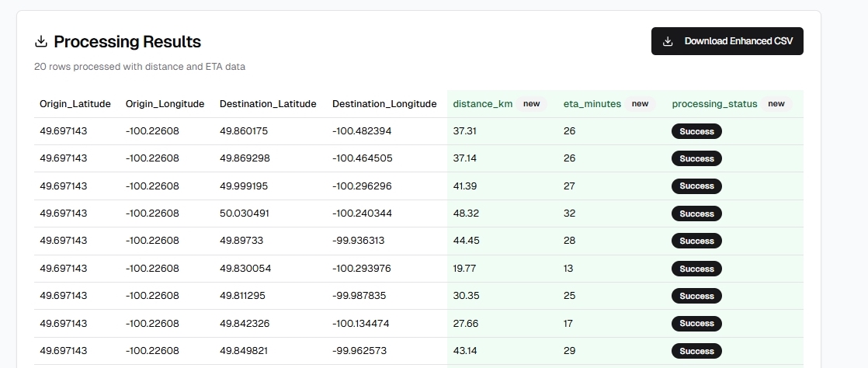The height and width of the screenshot is (368, 868).
Task: Click the distance value 30.35
Action: [466, 296]
